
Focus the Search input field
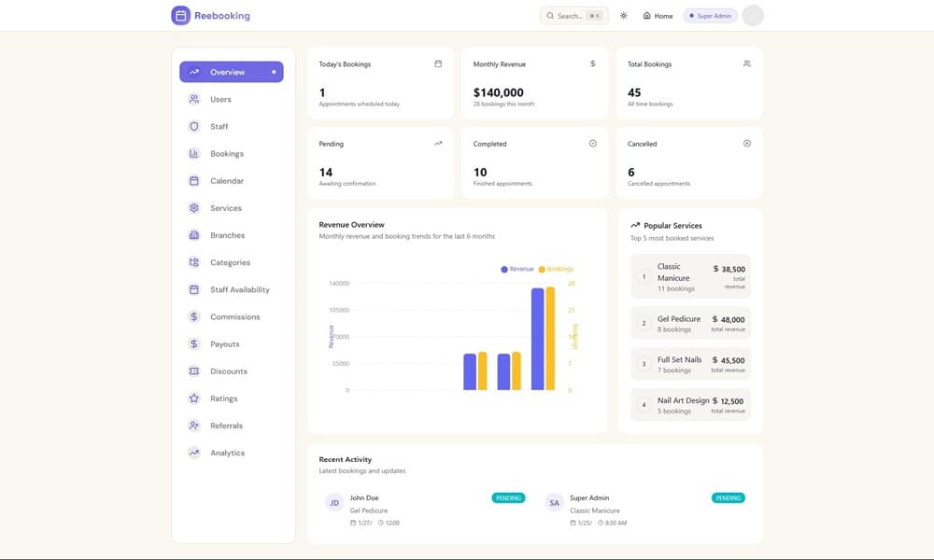click(x=573, y=16)
